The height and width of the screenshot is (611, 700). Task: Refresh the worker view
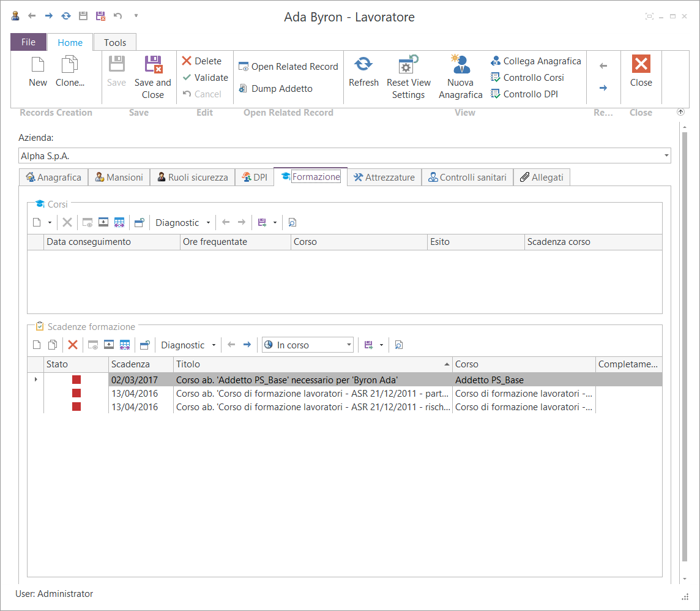click(363, 72)
